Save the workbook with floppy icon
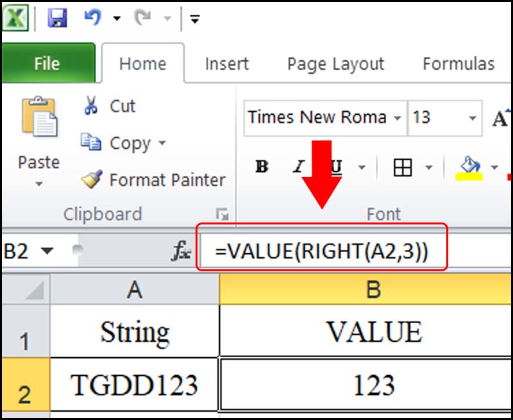This screenshot has width=513, height=420. pos(57,17)
